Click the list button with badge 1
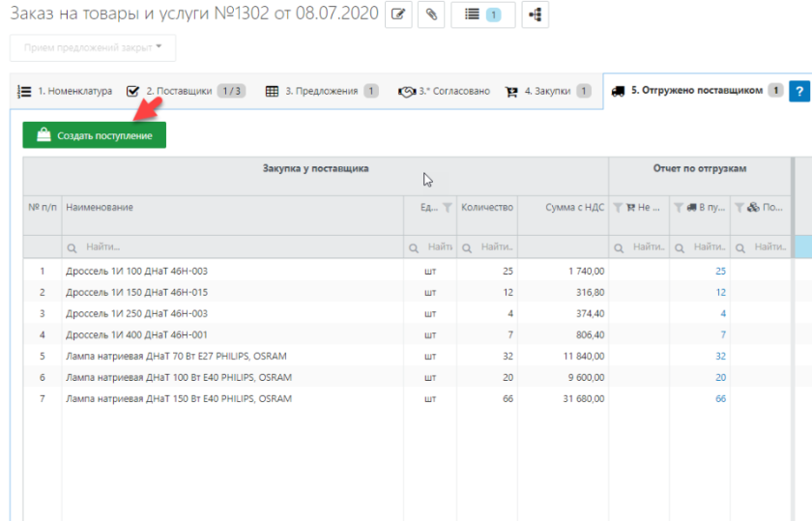 coord(482,14)
